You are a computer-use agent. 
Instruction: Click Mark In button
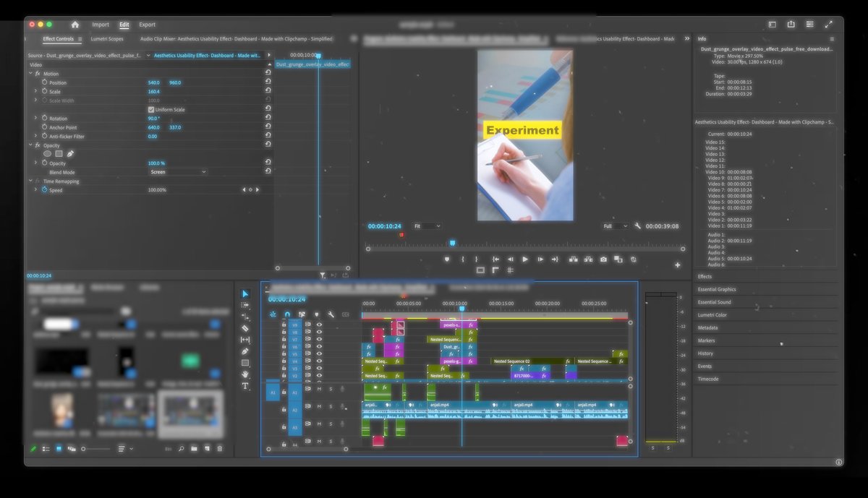pos(463,259)
